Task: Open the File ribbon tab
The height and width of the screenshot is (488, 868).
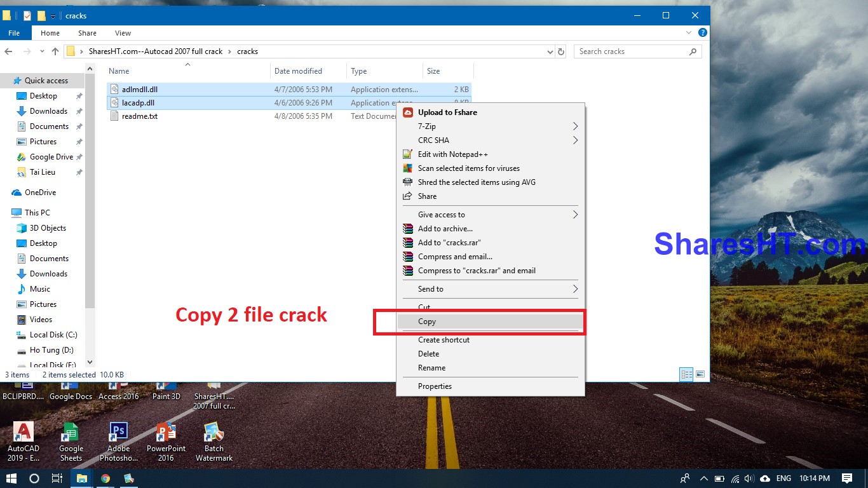Action: pyautogui.click(x=14, y=33)
